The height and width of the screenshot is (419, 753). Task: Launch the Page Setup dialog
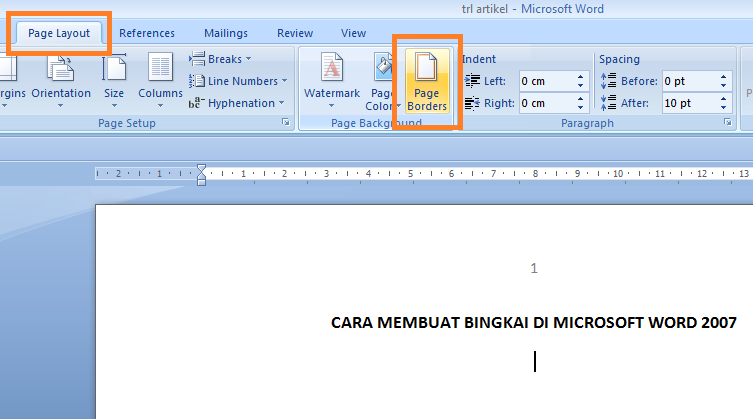point(286,123)
